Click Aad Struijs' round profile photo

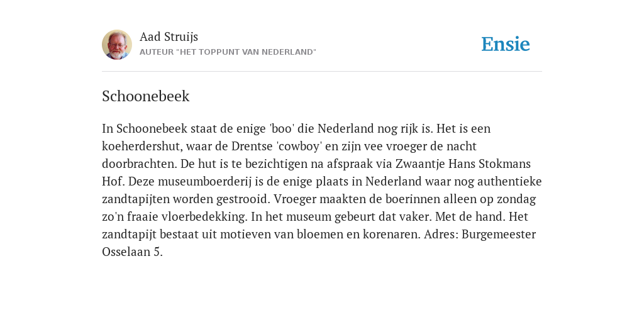(117, 45)
